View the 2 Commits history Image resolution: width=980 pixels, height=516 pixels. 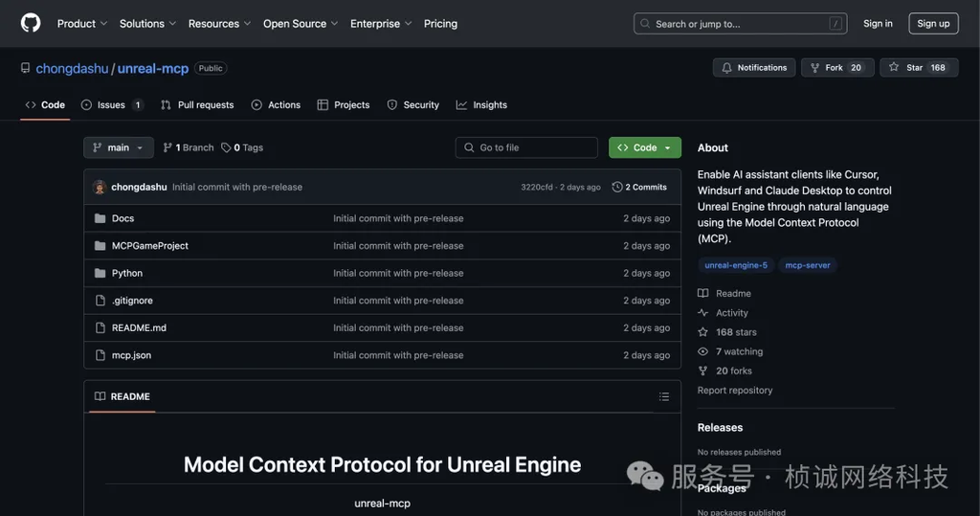click(639, 187)
